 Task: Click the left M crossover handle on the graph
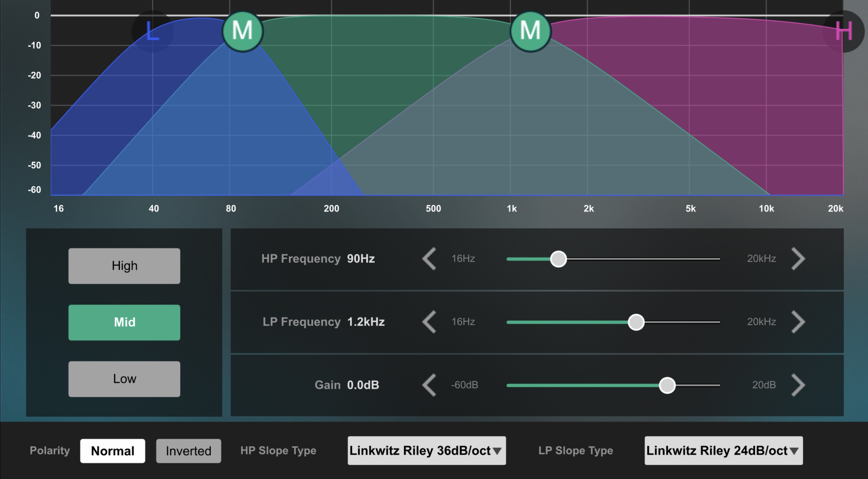click(x=243, y=31)
